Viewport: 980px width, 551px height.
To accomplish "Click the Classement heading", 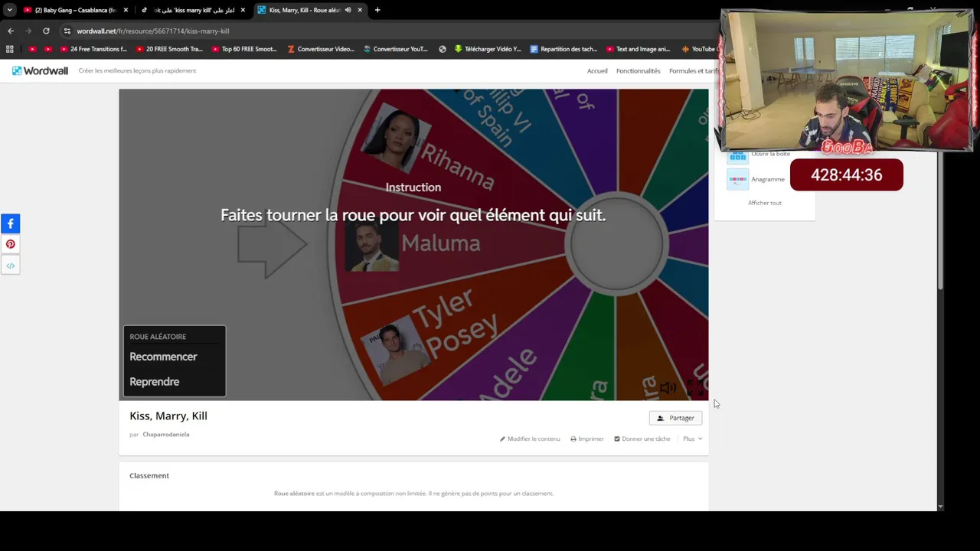I will click(149, 476).
